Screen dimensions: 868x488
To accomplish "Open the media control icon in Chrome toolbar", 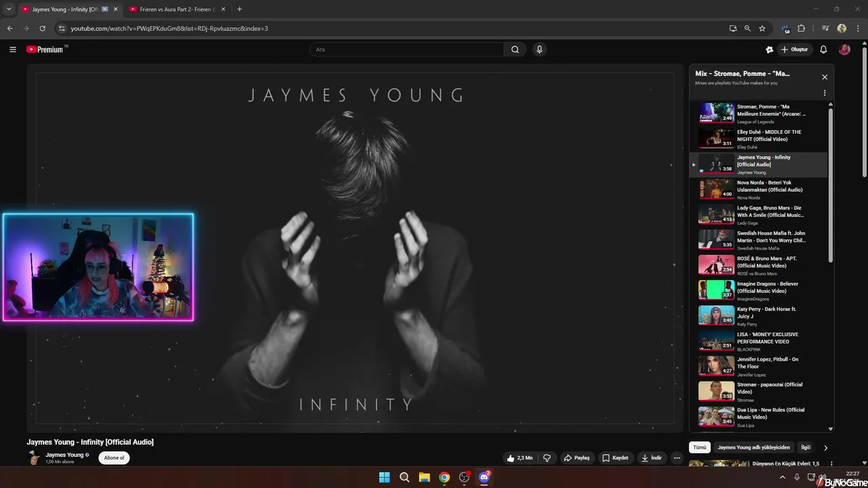I will 825,28.
